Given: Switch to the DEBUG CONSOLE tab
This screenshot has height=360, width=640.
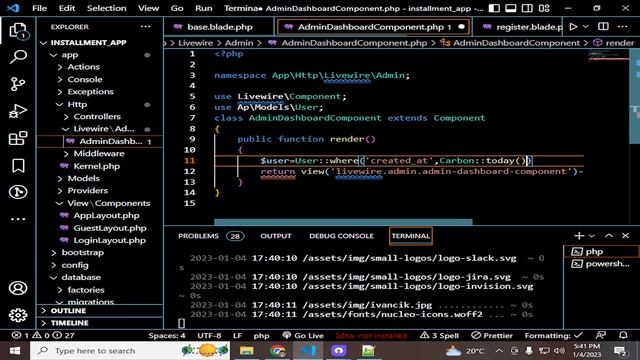Looking at the screenshot, I should pyautogui.click(x=341, y=236).
